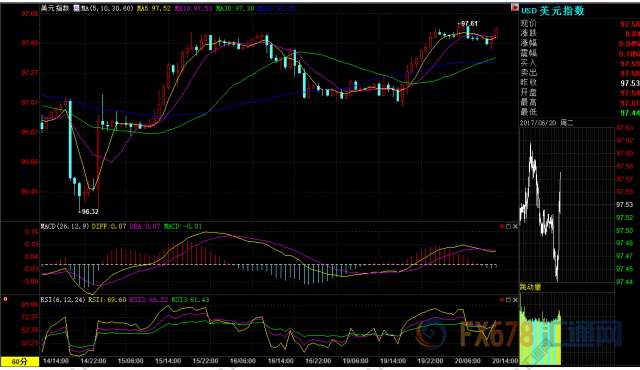The image size is (640, 370).
Task: Click the red plus icon on RSI panel
Action: click(502, 300)
